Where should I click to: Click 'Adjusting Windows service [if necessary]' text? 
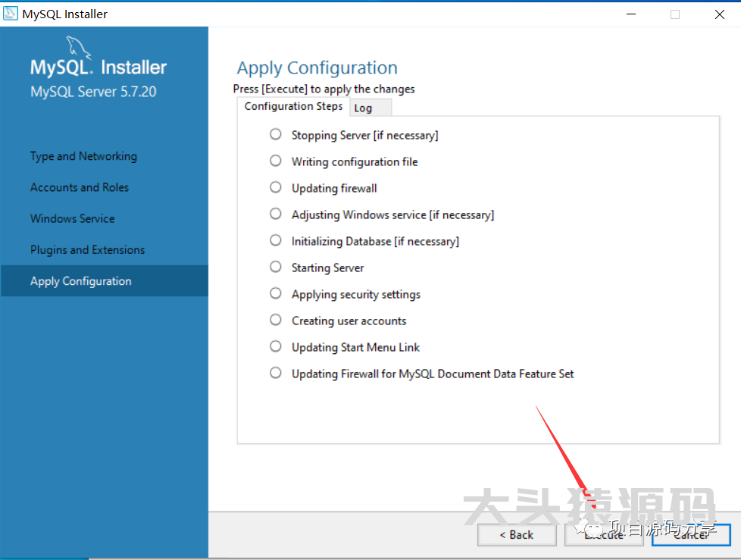click(x=392, y=215)
